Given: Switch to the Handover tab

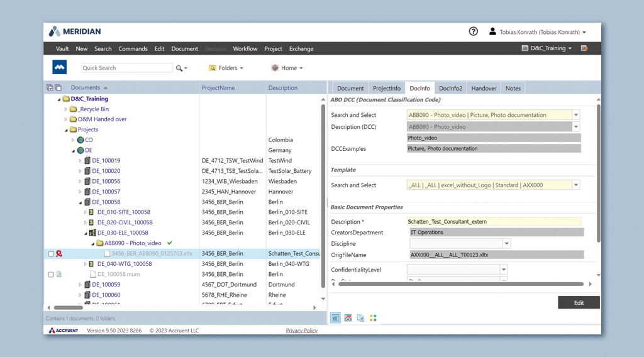Looking at the screenshot, I should coord(484,88).
